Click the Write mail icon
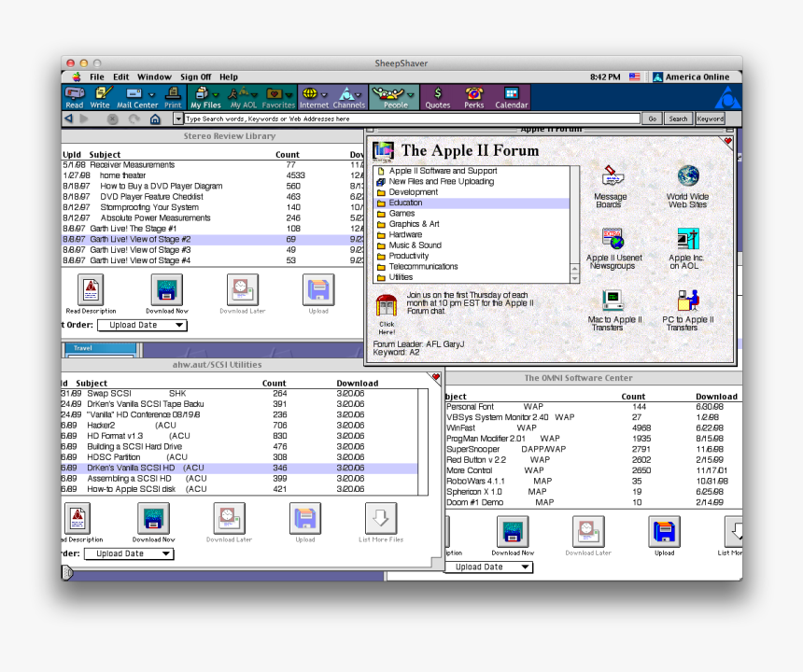803x672 pixels. 101,97
